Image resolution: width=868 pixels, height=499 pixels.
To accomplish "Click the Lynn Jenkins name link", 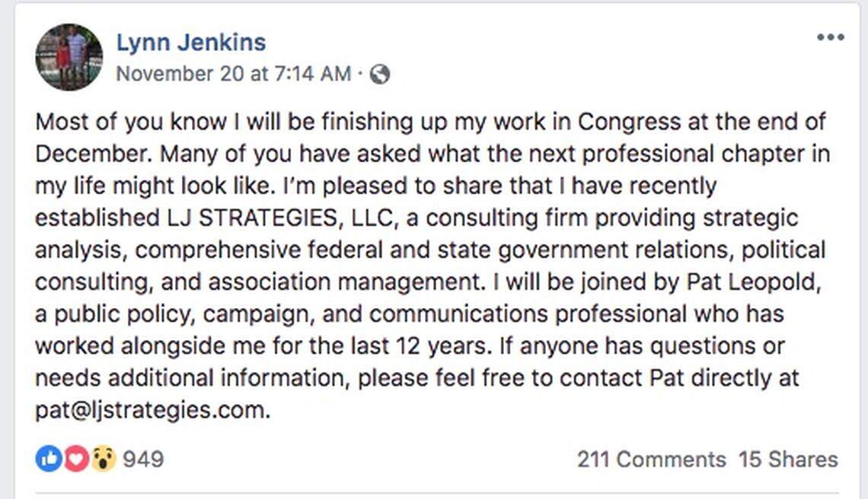I will click(x=191, y=42).
